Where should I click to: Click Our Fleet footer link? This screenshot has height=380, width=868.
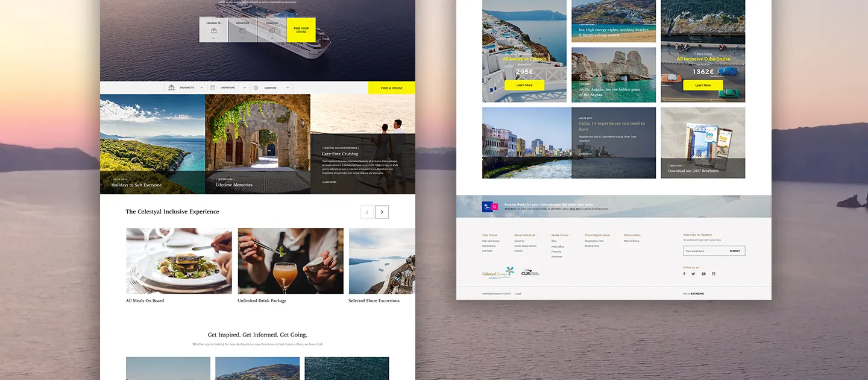point(487,251)
